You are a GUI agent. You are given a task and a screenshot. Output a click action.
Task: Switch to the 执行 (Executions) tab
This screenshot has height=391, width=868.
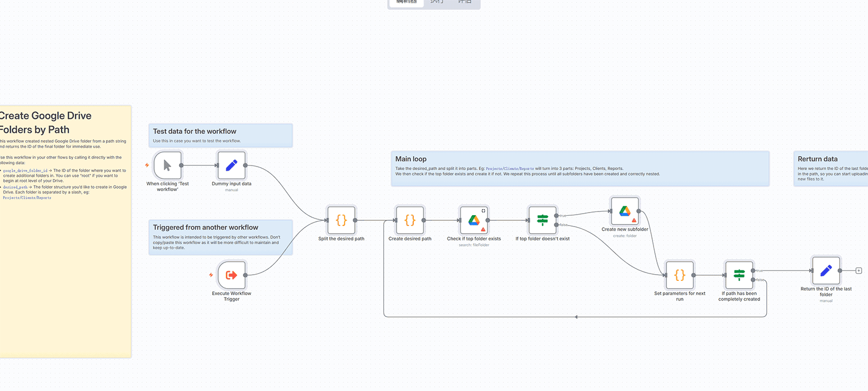point(437,3)
